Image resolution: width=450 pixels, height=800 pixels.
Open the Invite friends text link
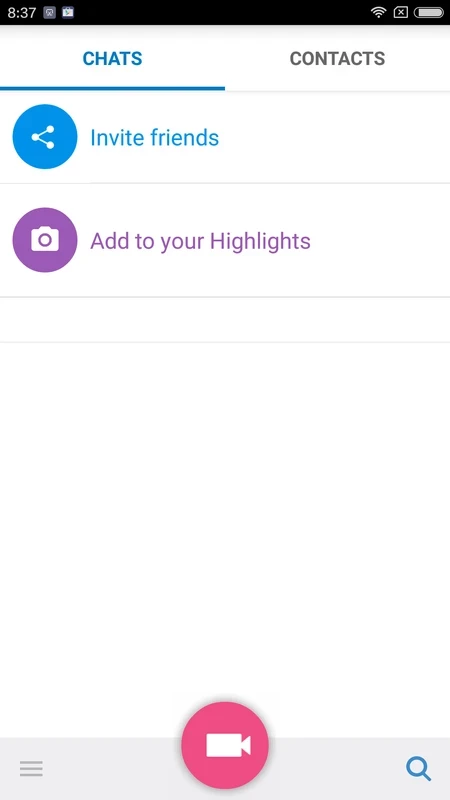tap(155, 138)
